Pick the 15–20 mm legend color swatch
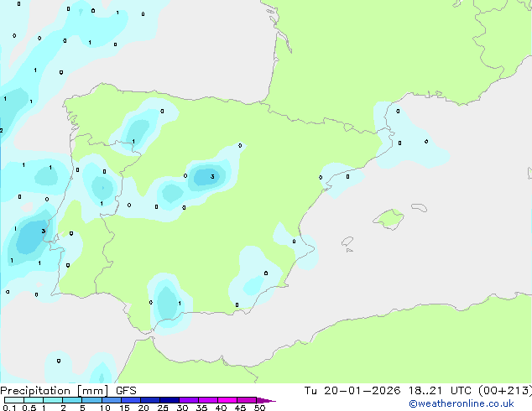 (x=131, y=400)
